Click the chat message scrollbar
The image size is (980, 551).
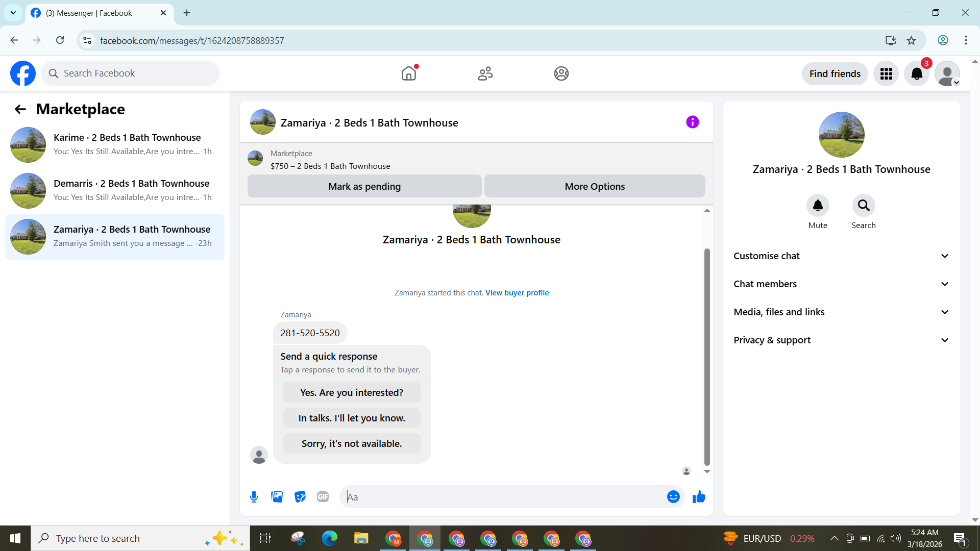click(x=707, y=357)
